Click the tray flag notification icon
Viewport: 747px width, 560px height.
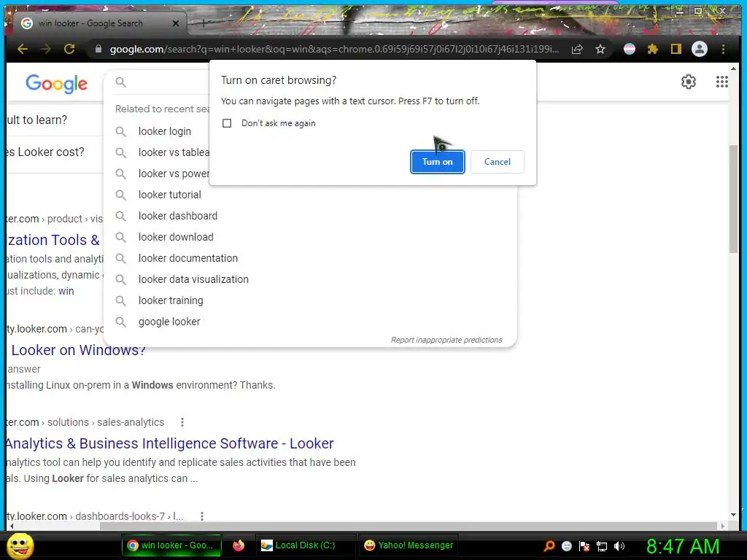point(584,546)
